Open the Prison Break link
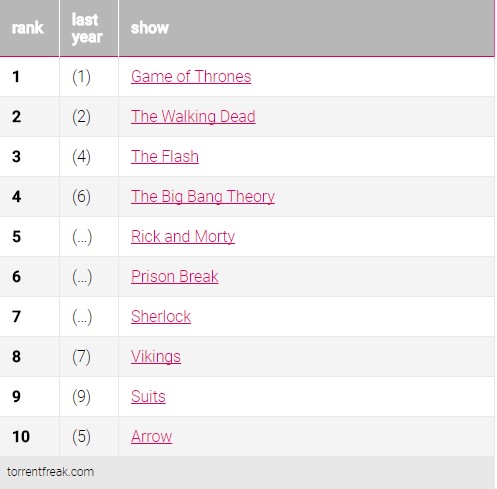This screenshot has width=497, height=489. (x=175, y=276)
